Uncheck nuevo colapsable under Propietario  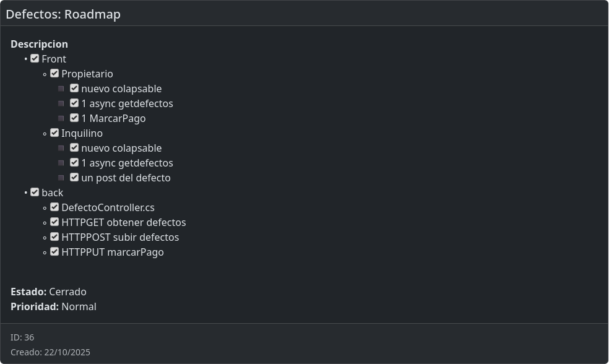pos(74,89)
